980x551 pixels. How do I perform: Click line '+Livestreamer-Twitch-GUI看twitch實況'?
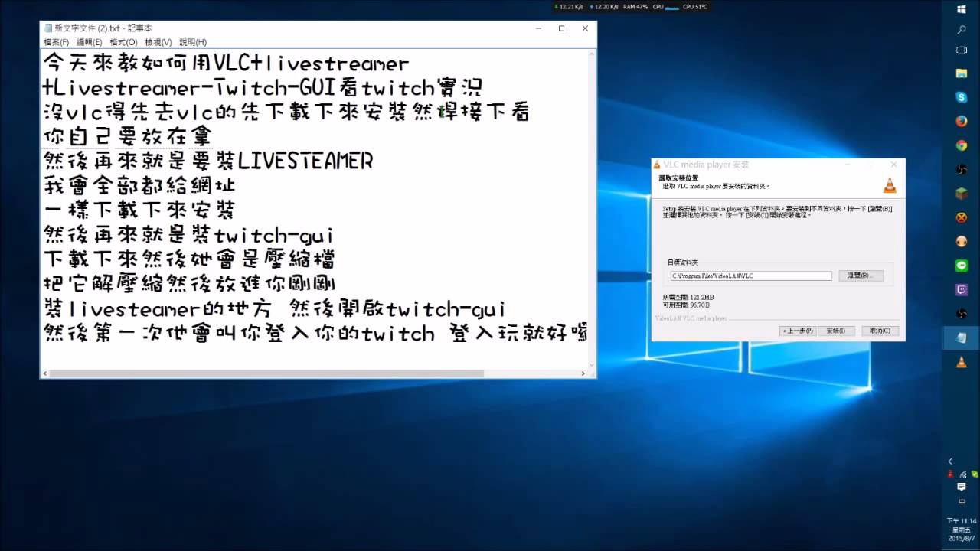coord(262,87)
